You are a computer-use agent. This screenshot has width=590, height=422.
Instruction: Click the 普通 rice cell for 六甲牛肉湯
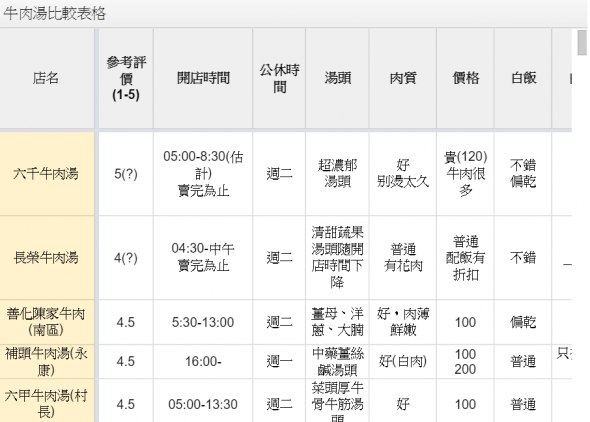pos(523,401)
